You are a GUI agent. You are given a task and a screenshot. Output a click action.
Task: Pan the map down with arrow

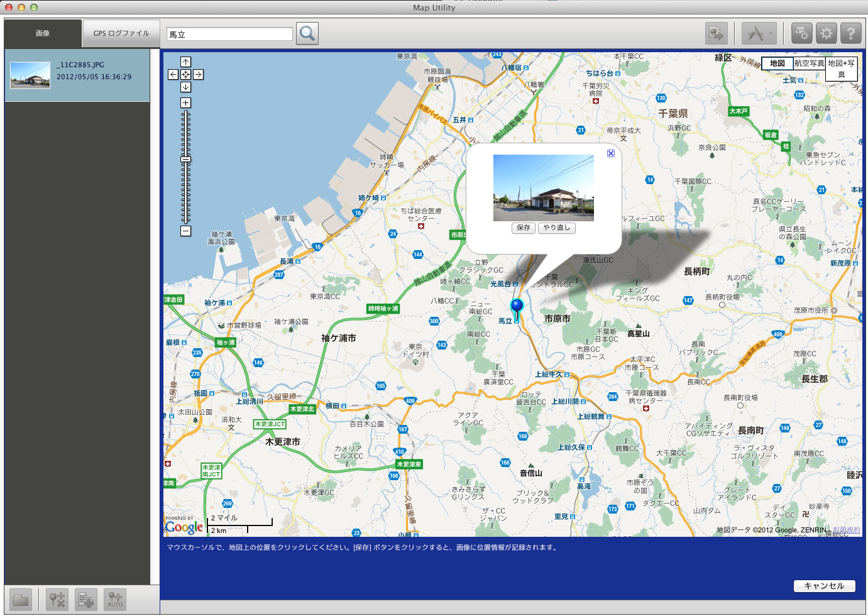pos(185,87)
